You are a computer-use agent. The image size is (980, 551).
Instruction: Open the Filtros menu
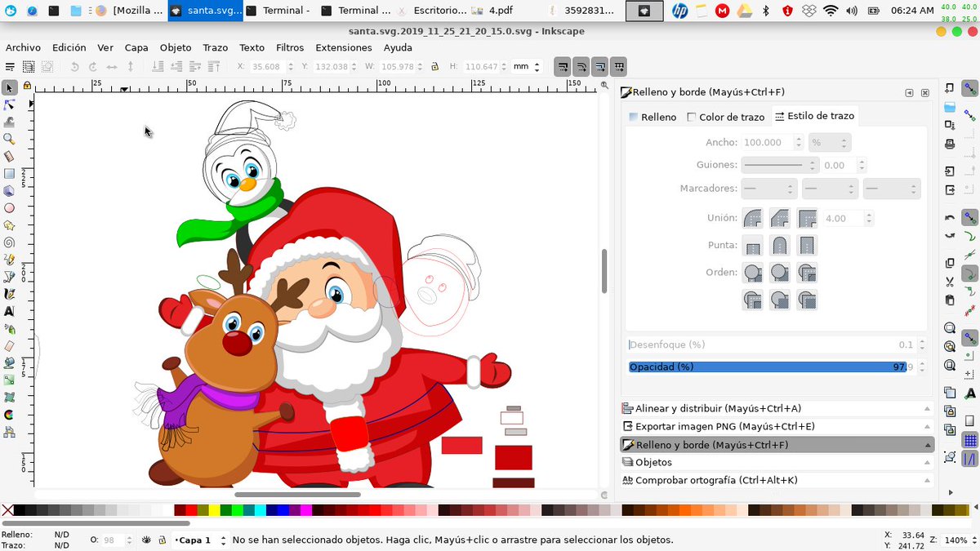[290, 47]
